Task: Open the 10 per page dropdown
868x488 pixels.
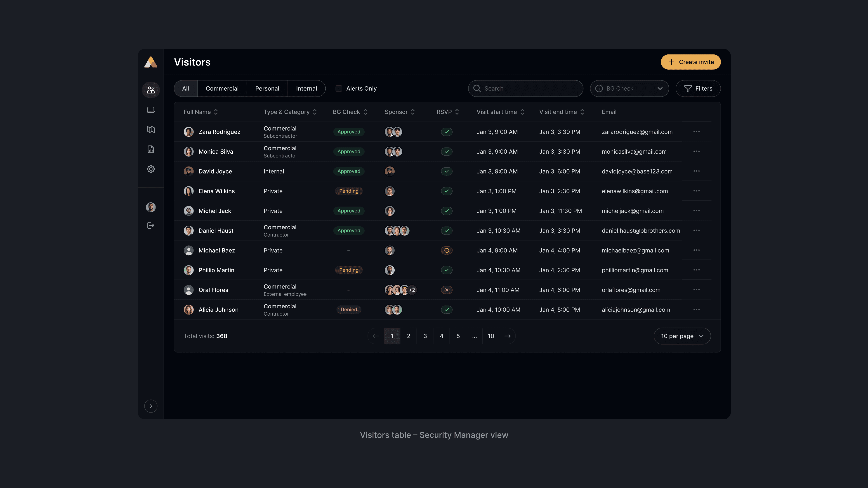Action: point(682,336)
